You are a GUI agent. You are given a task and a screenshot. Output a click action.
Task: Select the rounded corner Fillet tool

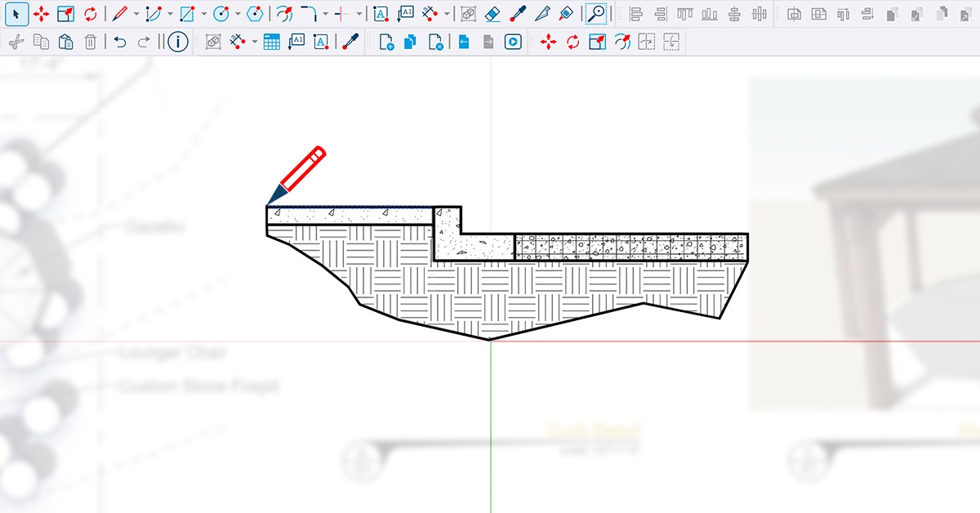point(308,14)
